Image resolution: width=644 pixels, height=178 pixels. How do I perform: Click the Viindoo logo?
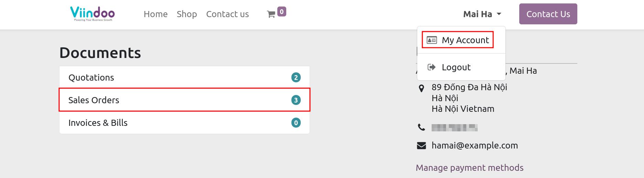(92, 14)
